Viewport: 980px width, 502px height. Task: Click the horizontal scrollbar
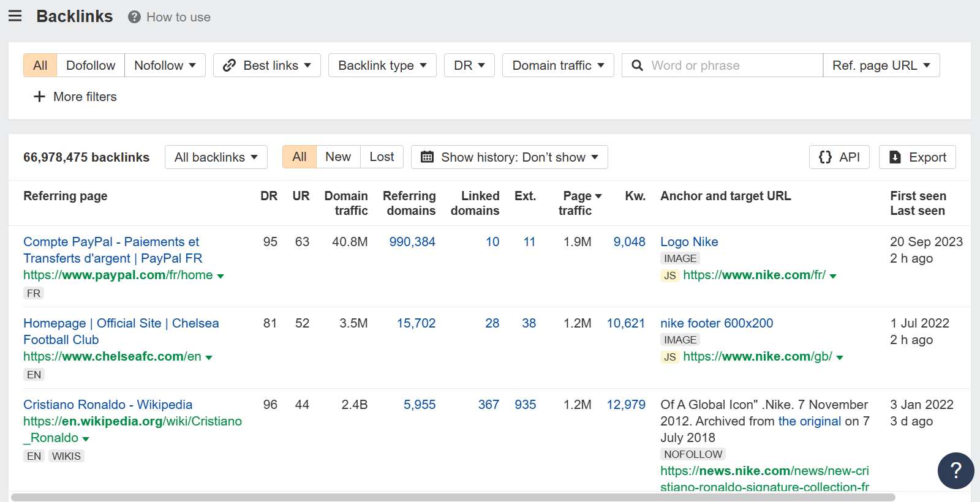coord(453,497)
